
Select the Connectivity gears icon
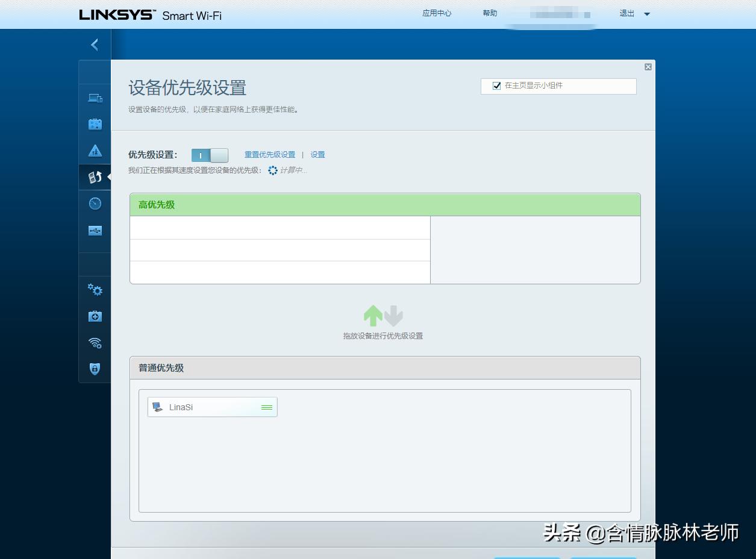[x=95, y=290]
